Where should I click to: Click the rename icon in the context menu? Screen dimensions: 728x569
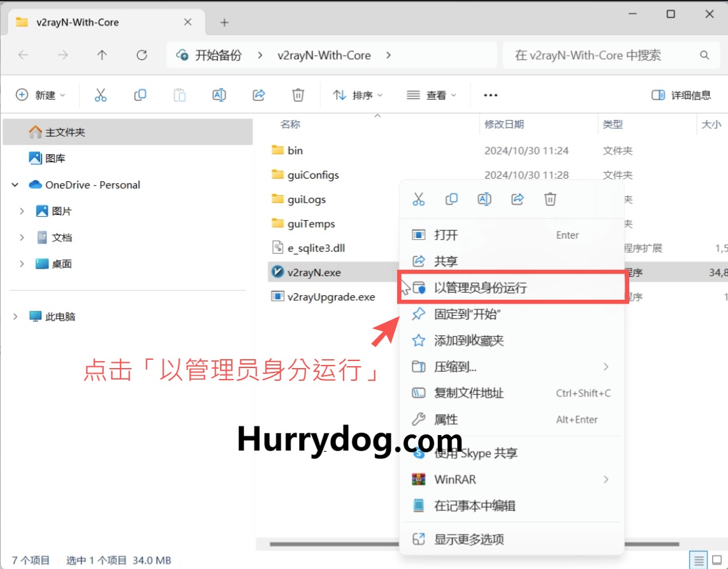(484, 199)
